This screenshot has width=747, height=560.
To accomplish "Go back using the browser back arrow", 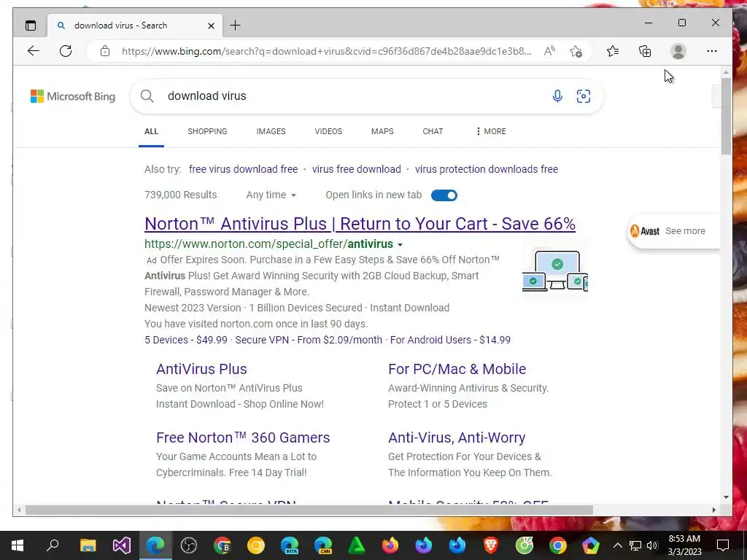I will (x=34, y=51).
